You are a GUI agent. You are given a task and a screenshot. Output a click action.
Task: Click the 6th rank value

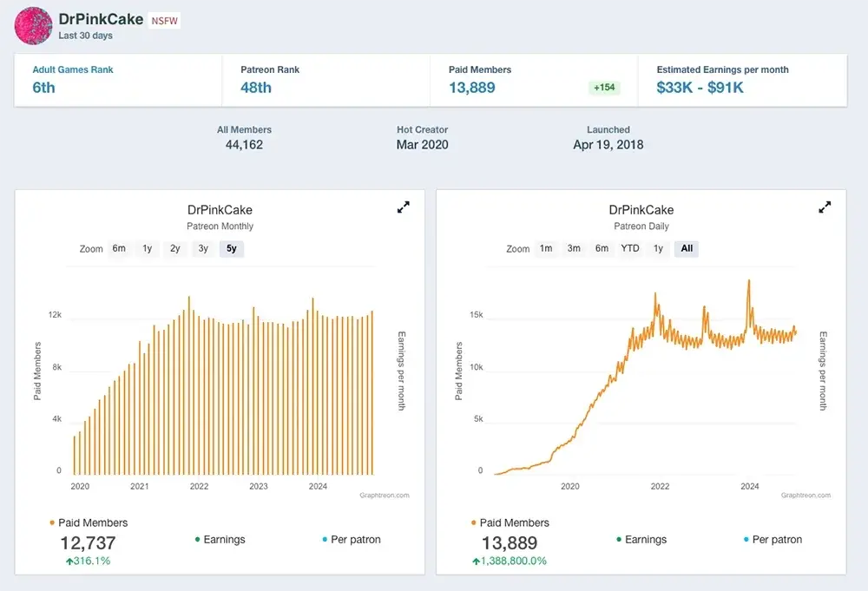(x=43, y=88)
